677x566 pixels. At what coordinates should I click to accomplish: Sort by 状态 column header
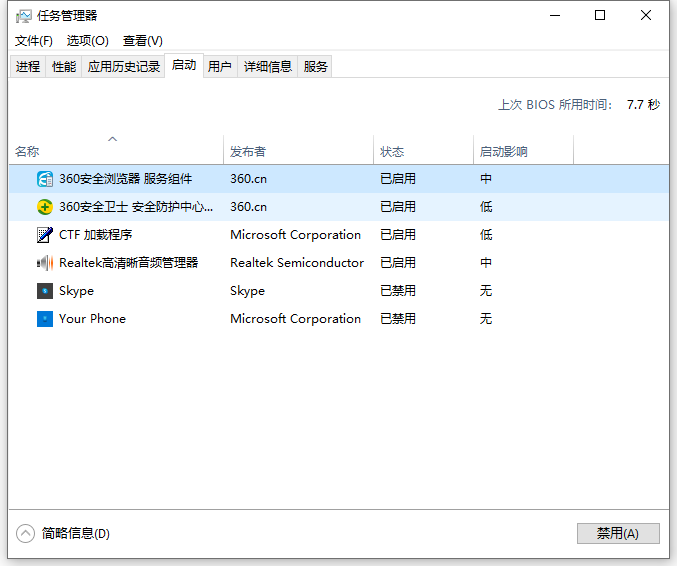point(392,152)
